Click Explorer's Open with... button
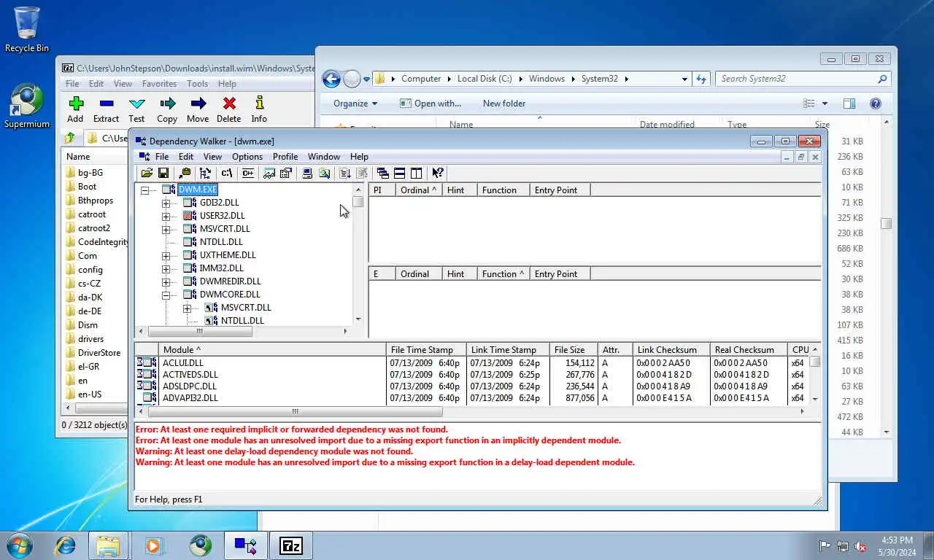The width and height of the screenshot is (934, 560). click(431, 104)
